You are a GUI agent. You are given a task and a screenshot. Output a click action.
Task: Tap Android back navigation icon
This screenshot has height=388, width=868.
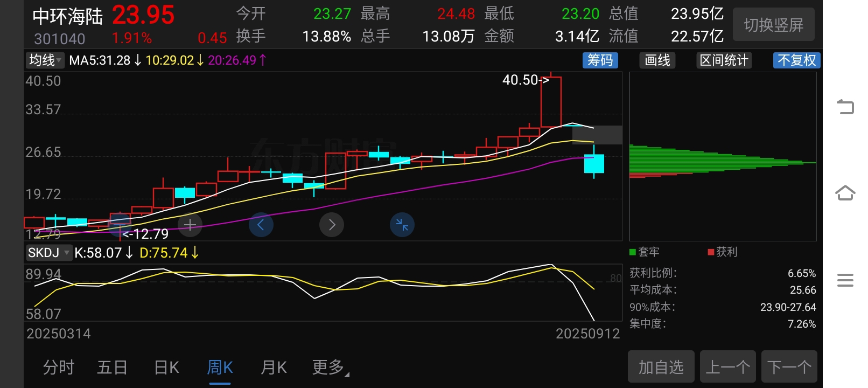(x=845, y=107)
